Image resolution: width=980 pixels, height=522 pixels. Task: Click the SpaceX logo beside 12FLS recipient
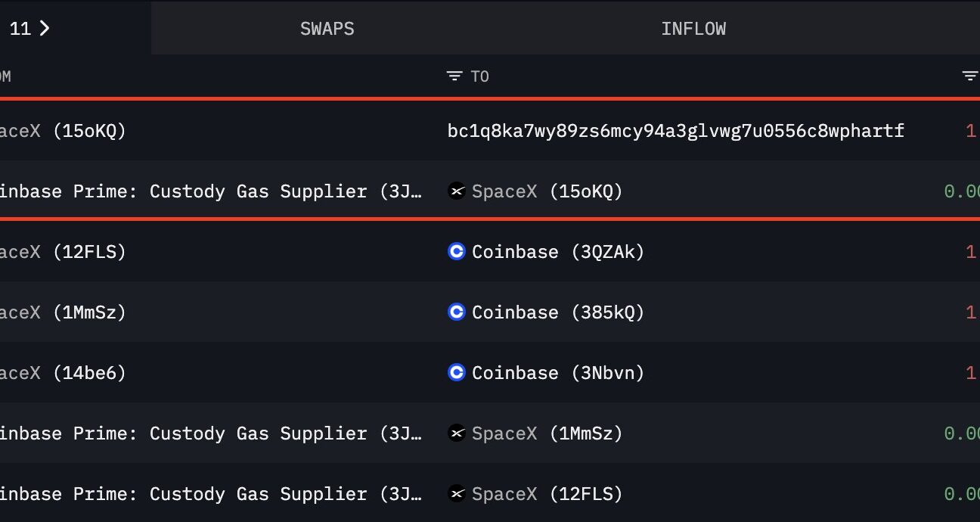click(456, 494)
